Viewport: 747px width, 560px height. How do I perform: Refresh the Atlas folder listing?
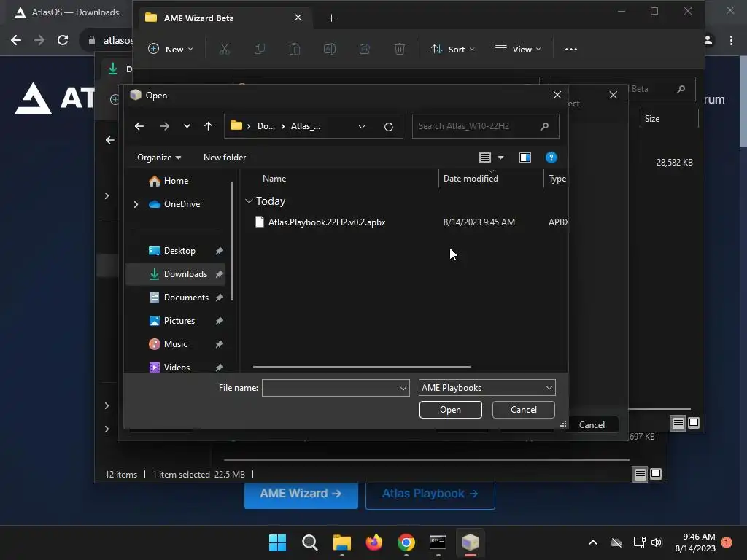(389, 127)
